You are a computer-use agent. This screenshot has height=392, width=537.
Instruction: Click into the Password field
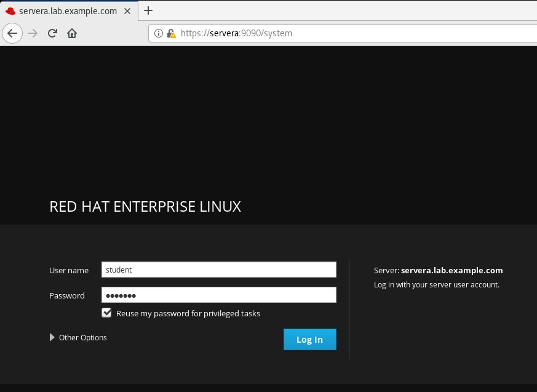[x=218, y=295]
